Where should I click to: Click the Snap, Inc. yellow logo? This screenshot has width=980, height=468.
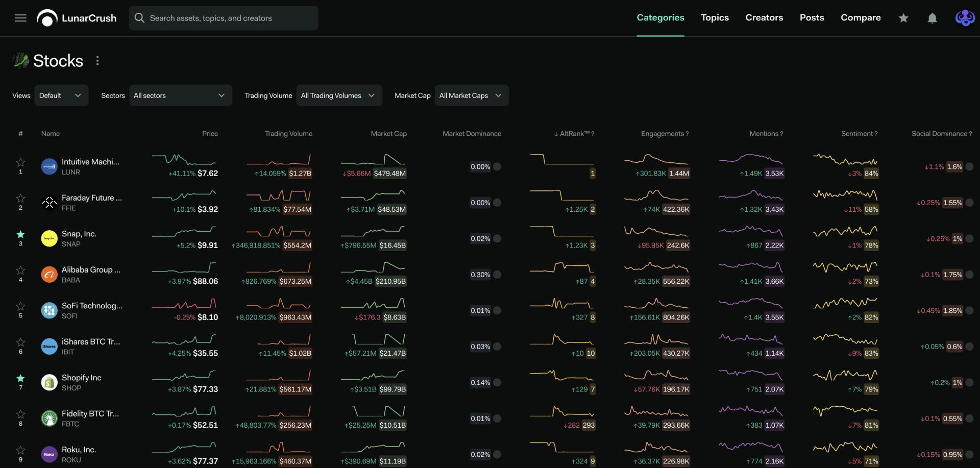pos(49,238)
